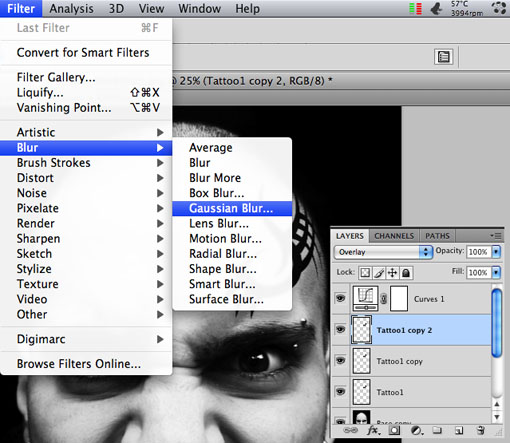
Task: Open the Window menu
Action: 199,8
